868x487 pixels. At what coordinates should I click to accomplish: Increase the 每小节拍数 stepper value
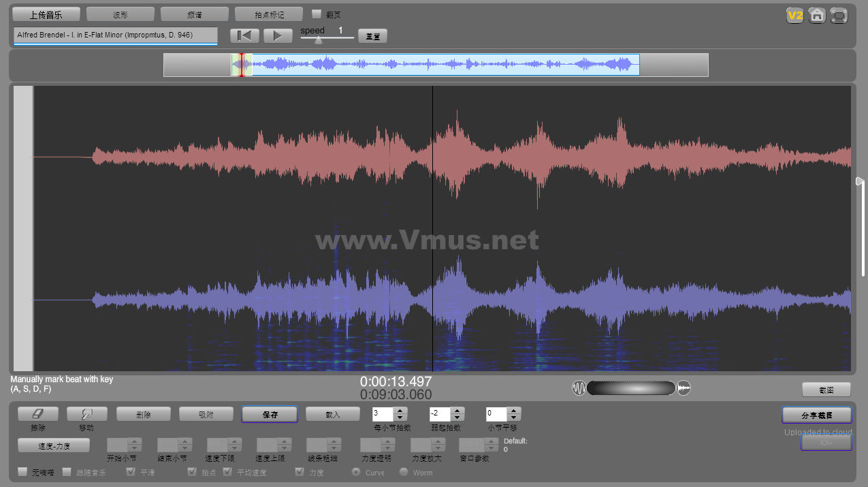pyautogui.click(x=400, y=411)
